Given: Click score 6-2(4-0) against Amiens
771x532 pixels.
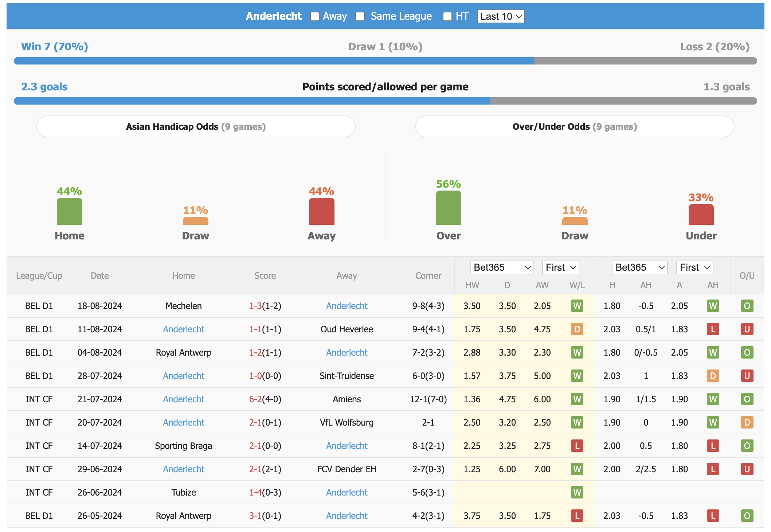Looking at the screenshot, I should click(265, 399).
